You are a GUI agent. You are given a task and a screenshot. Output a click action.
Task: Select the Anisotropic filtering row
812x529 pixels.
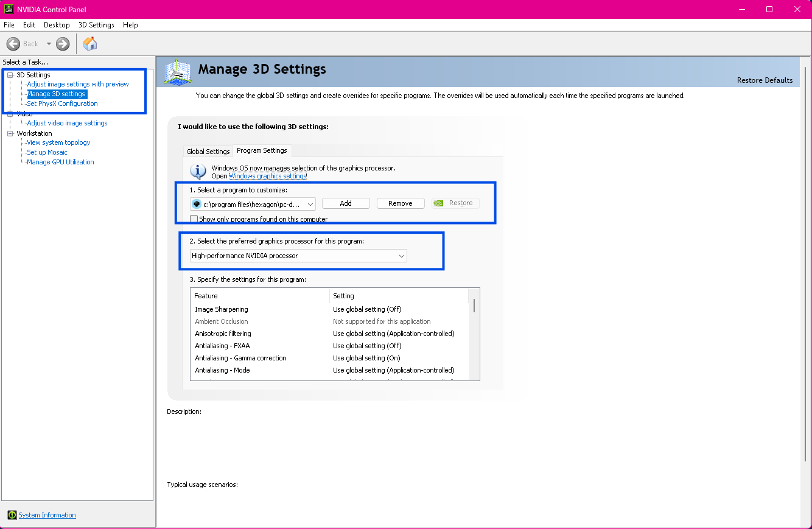[329, 334]
